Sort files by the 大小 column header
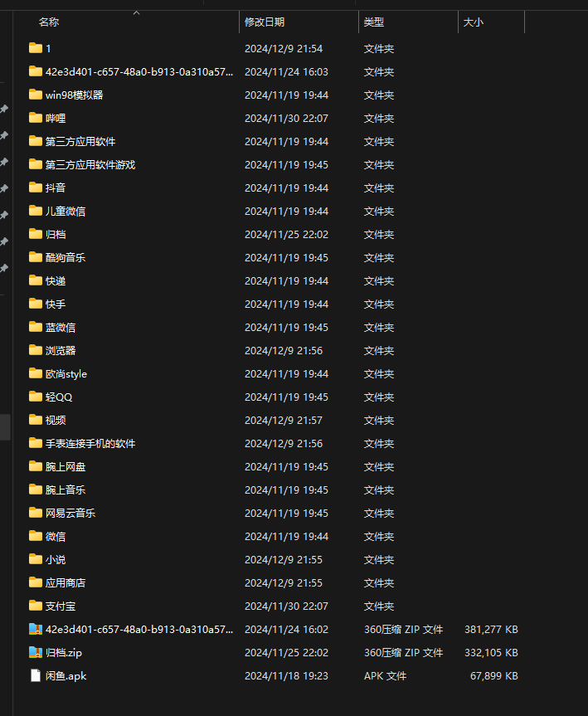Image resolution: width=588 pixels, height=716 pixels. point(474,22)
